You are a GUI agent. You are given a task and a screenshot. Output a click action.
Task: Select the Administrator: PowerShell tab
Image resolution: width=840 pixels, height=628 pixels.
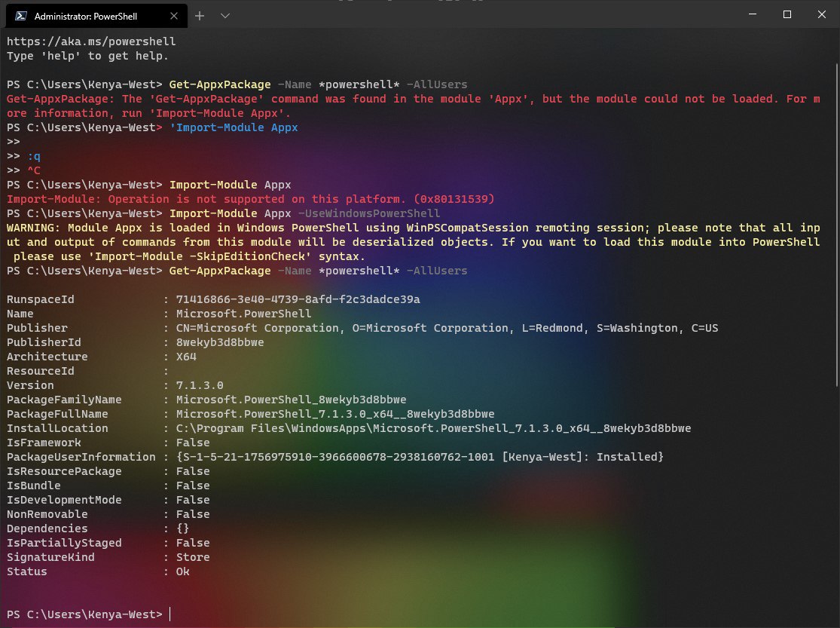click(x=96, y=16)
